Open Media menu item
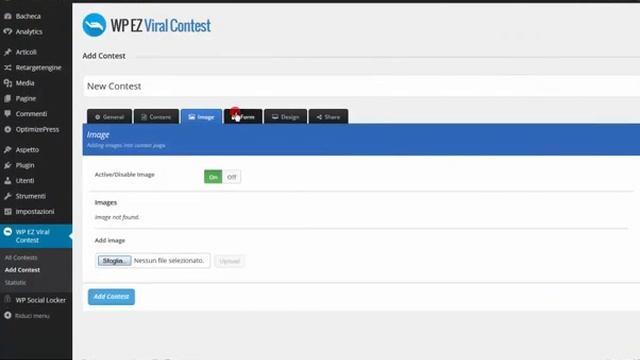Image resolution: width=640 pixels, height=360 pixels. click(25, 83)
